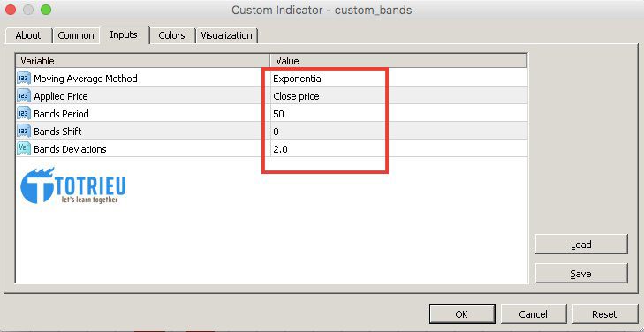Click the Bands Period integer icon
The height and width of the screenshot is (332, 644).
(x=24, y=113)
